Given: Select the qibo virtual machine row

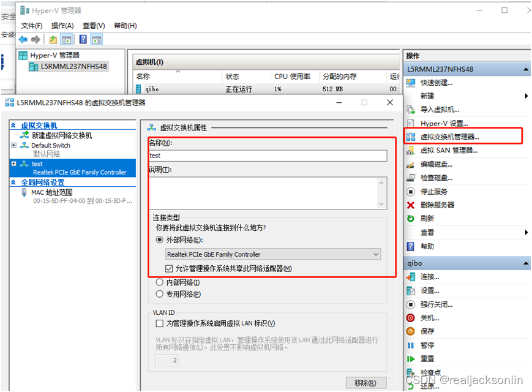Looking at the screenshot, I should tap(266, 89).
